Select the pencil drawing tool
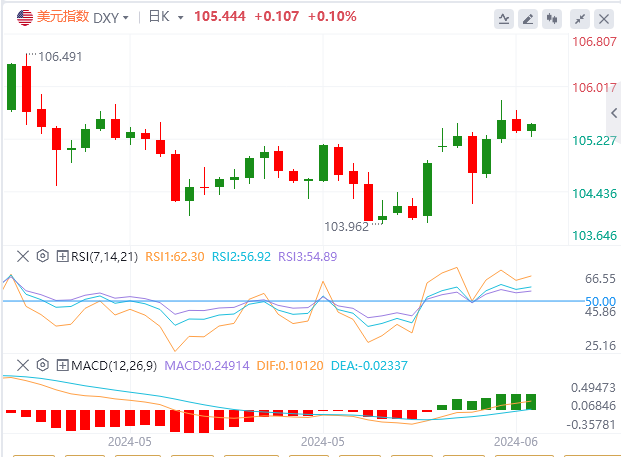Screen dimensions: 621x457 (528, 19)
